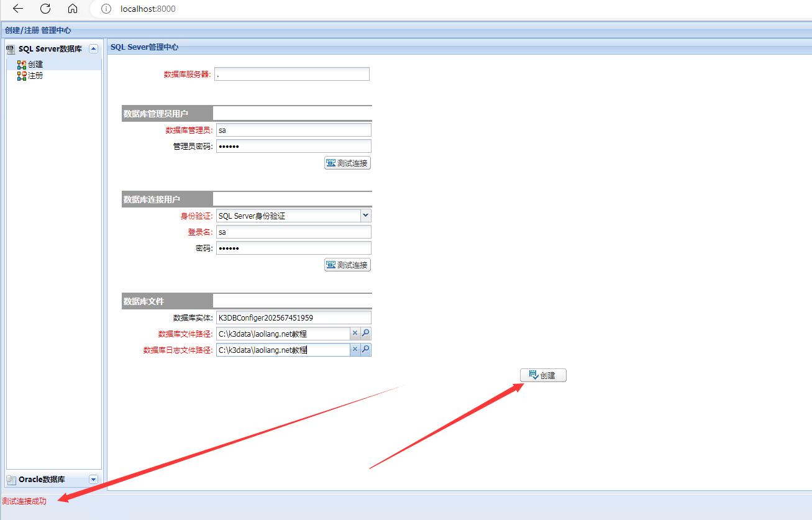This screenshot has width=812, height=520.
Task: Click the SQL Server身份验证 combo box
Action: pyautogui.click(x=288, y=216)
